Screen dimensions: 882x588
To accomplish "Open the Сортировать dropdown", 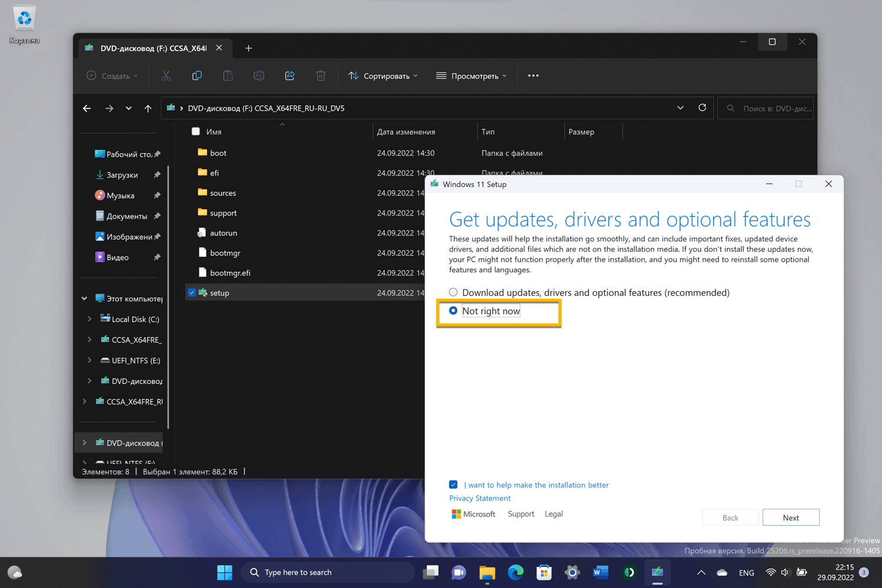I will [x=383, y=76].
